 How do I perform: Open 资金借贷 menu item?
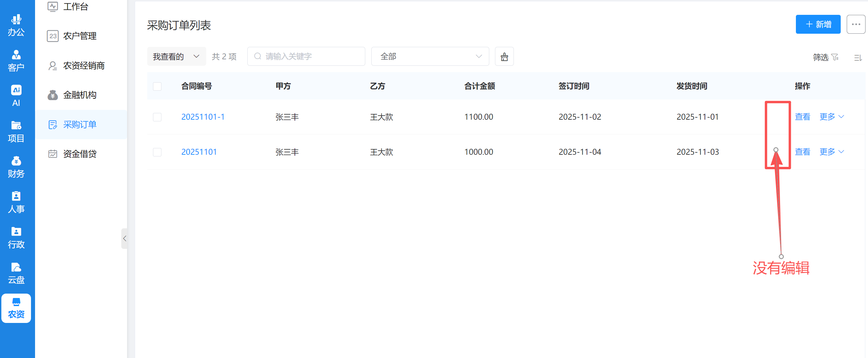[80, 154]
